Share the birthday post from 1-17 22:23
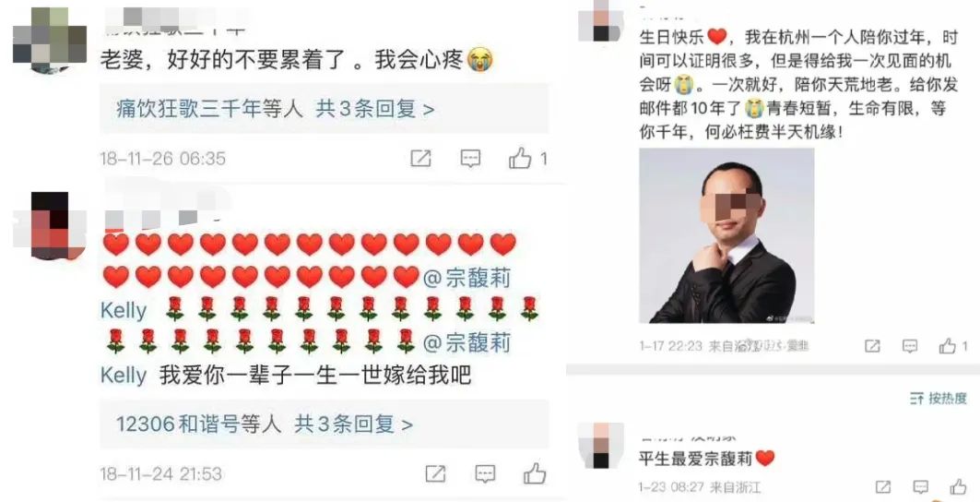This screenshot has height=502, width=980. tap(872, 345)
